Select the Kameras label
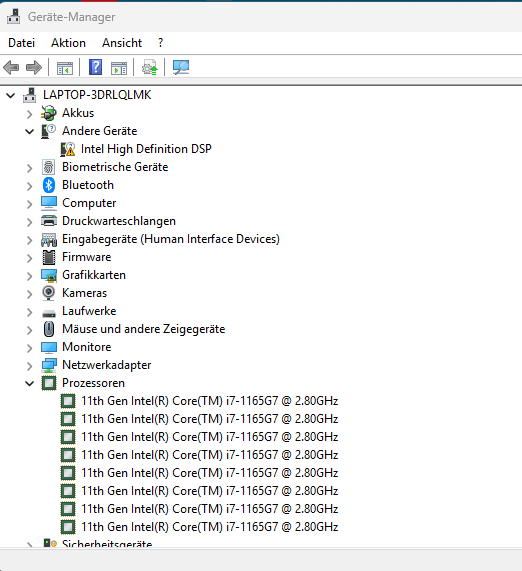Viewport: 522px width, 571px height. (85, 293)
